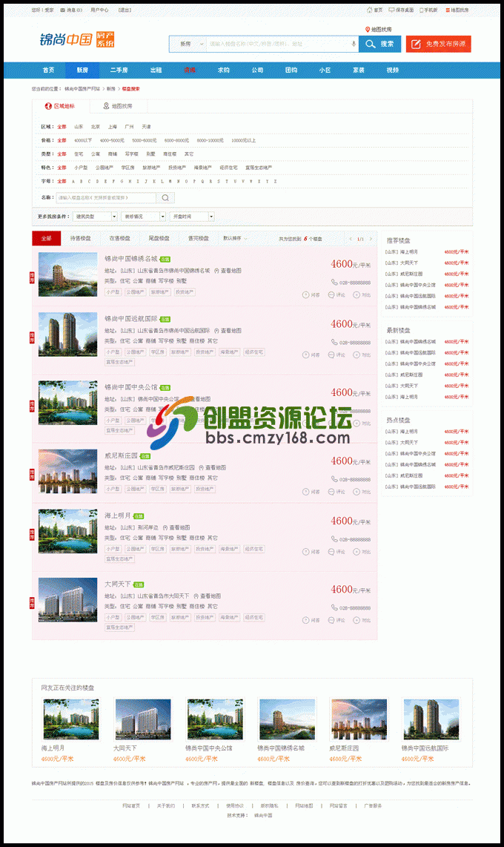This screenshot has width=504, height=847.
Task: Click the house icon for 首页 at top right
Action: coord(370,10)
